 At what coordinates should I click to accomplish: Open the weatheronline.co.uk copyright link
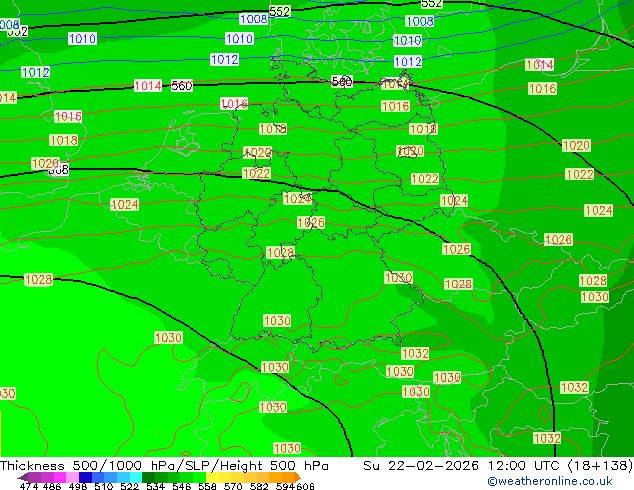click(x=549, y=481)
